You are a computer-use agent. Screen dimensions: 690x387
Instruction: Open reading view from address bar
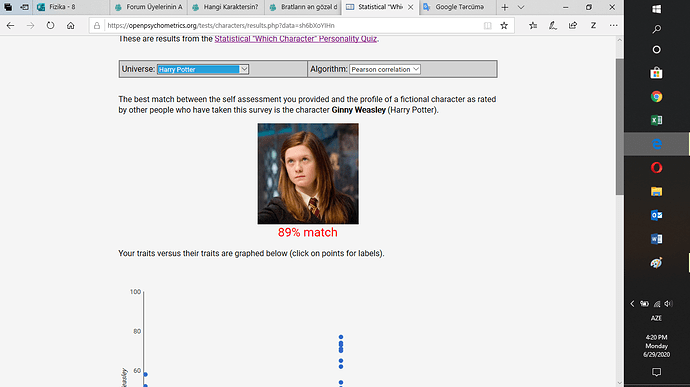coord(488,26)
